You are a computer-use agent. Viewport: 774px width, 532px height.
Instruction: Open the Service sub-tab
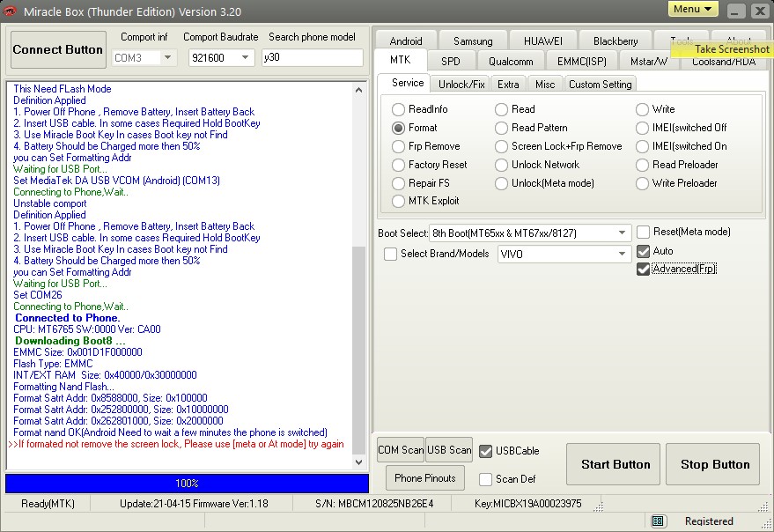[408, 83]
